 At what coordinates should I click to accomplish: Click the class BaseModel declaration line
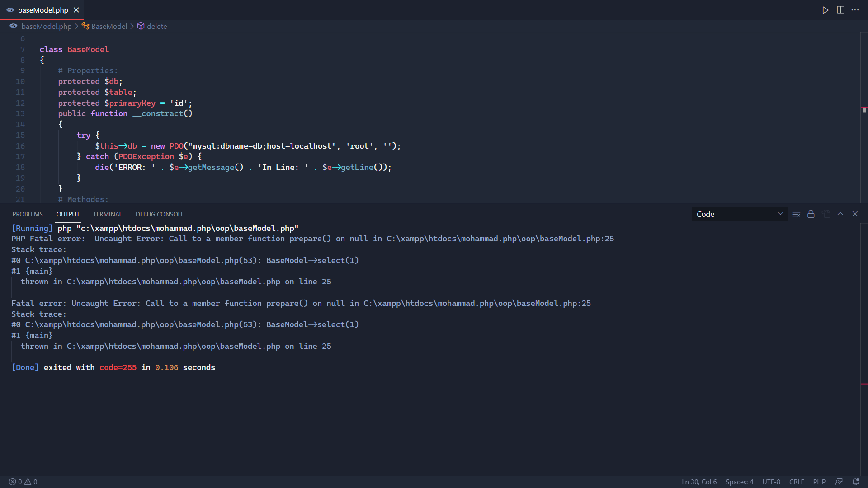(x=74, y=49)
